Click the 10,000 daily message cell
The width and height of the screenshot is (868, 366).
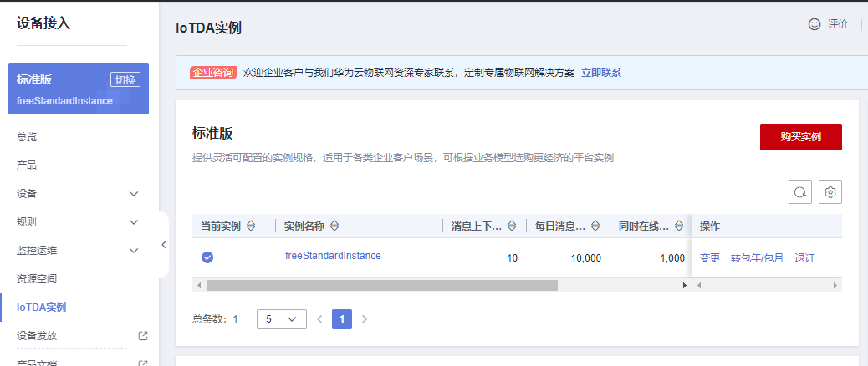pos(585,258)
